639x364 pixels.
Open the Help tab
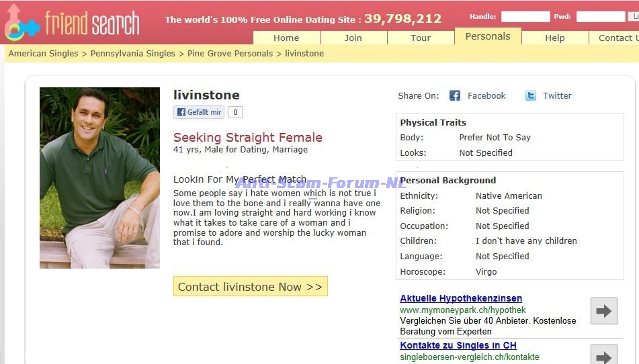[x=555, y=38]
